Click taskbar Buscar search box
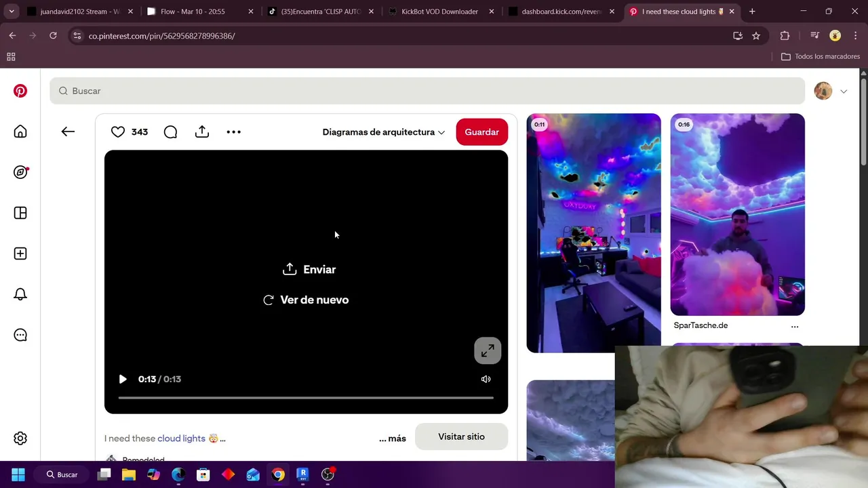This screenshot has width=868, height=488. tap(62, 474)
